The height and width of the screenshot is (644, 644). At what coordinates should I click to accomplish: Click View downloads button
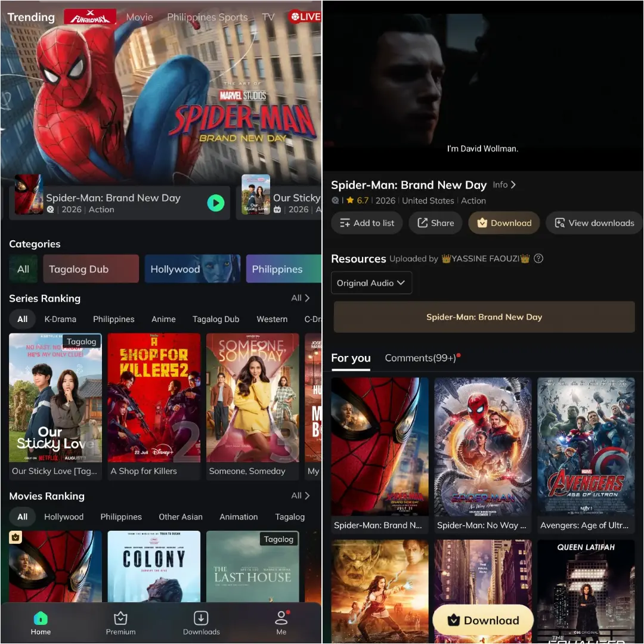click(x=595, y=223)
